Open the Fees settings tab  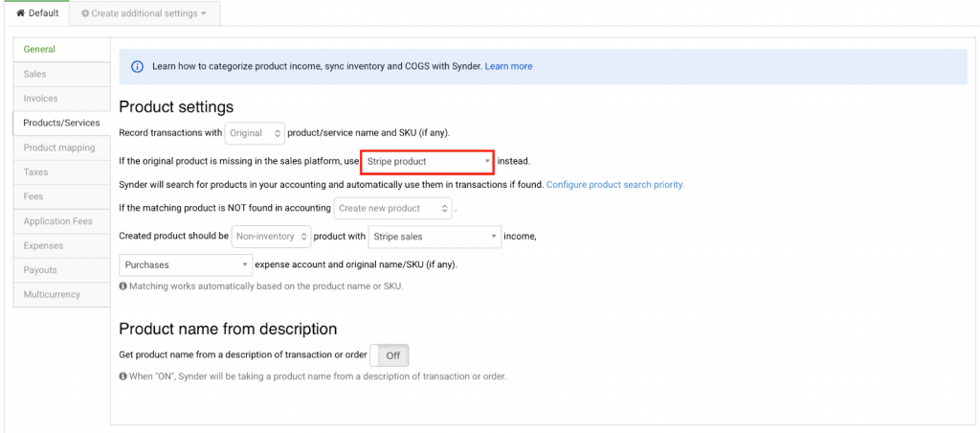(61, 196)
